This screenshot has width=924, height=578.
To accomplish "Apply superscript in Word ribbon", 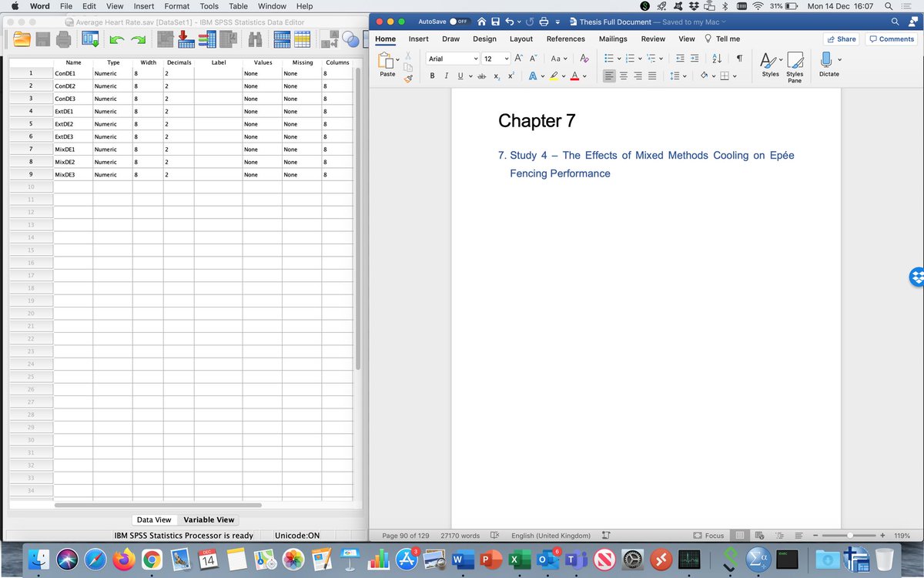I will [x=511, y=76].
